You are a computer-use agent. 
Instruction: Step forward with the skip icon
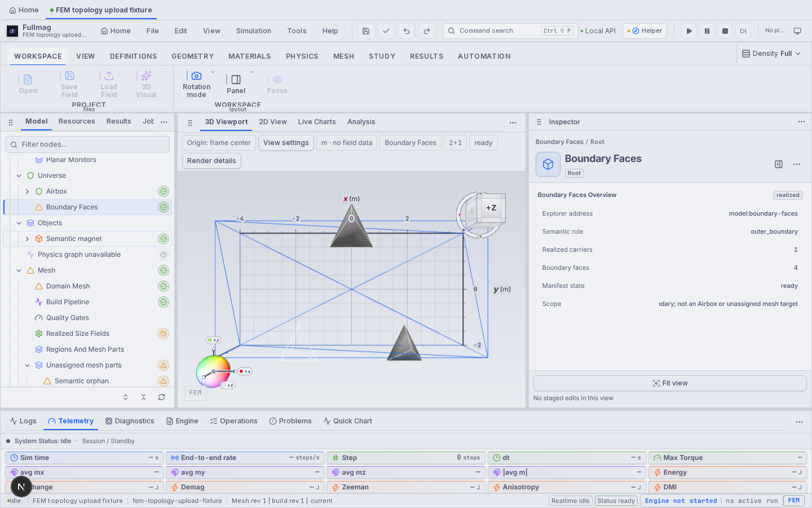pyautogui.click(x=743, y=31)
